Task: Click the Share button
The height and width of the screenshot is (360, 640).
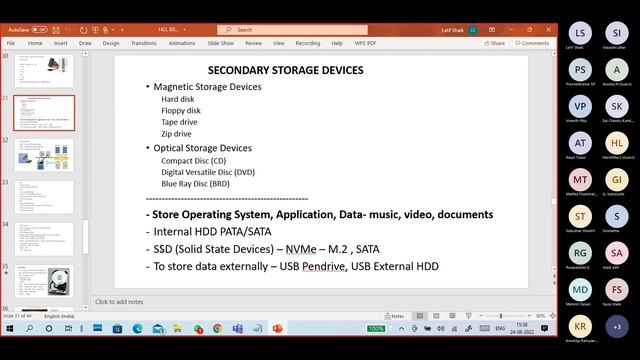Action: tap(494, 43)
